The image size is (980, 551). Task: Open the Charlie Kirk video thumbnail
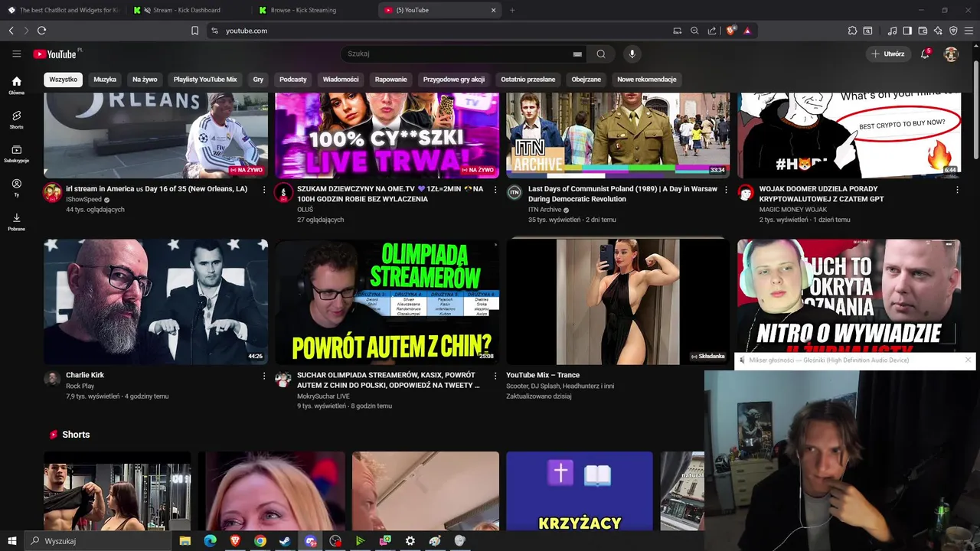155,302
